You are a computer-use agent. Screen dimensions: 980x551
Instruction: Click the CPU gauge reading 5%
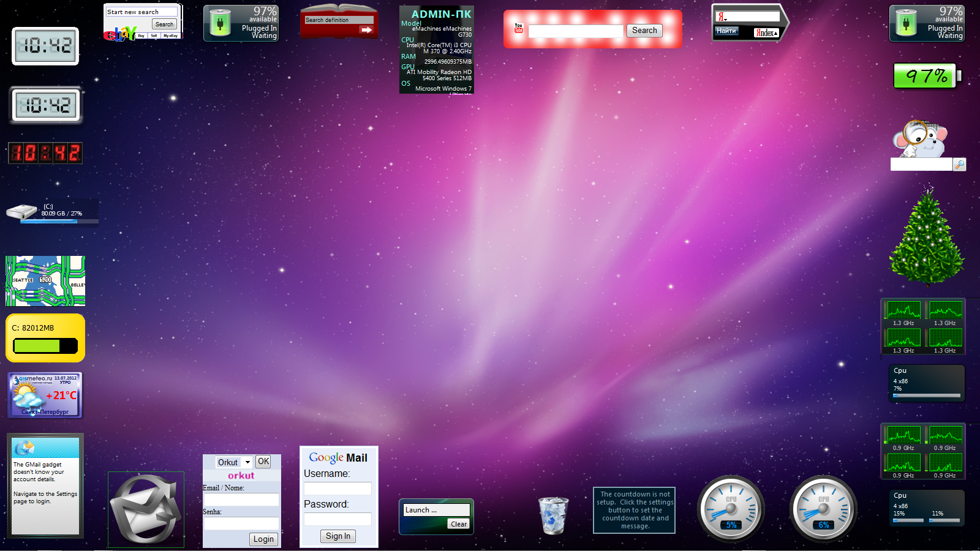(731, 509)
